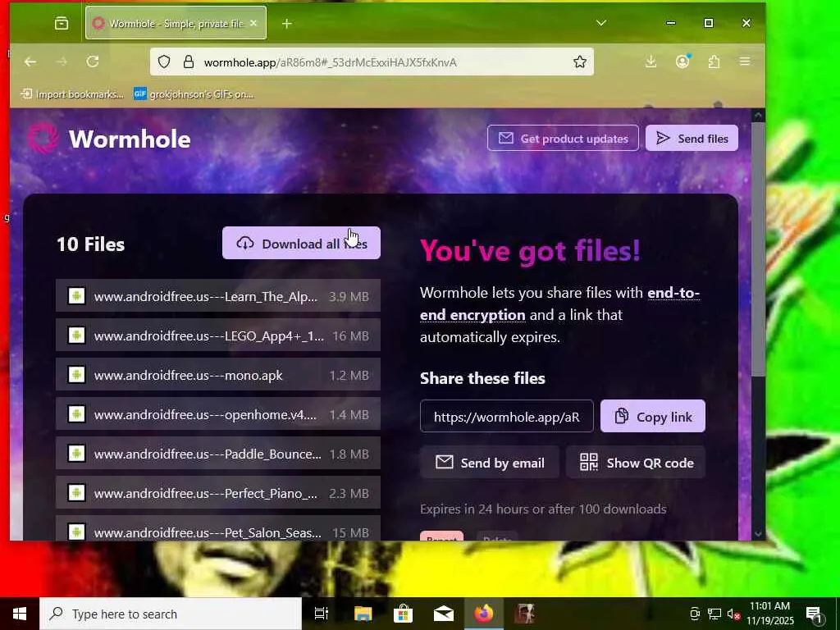This screenshot has width=840, height=630.
Task: Click the page vertical scrollbar thumb
Action: point(758,249)
